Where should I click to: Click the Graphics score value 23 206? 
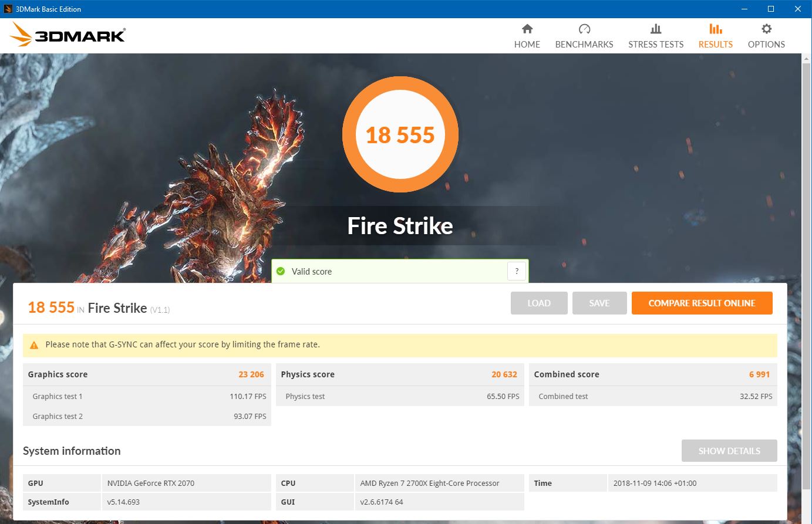[251, 374]
